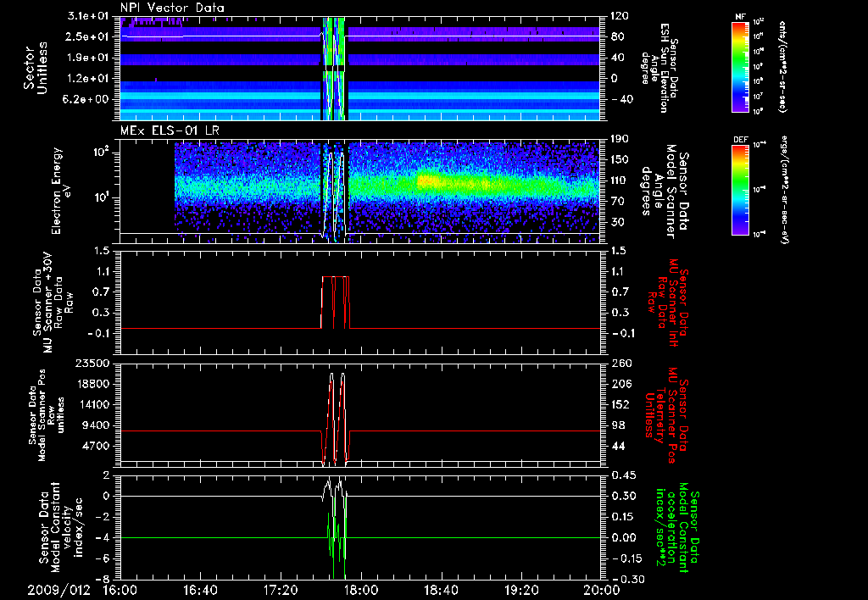Viewport: 868px width, 600px height.
Task: Click the "ergs/(cm**2-sr-sec-eV)" units label
Action: pyautogui.click(x=784, y=190)
